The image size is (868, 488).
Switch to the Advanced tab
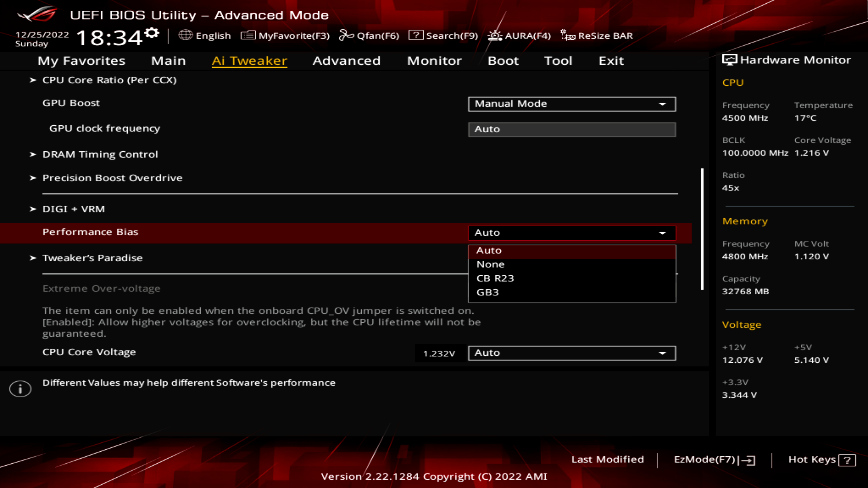tap(346, 61)
